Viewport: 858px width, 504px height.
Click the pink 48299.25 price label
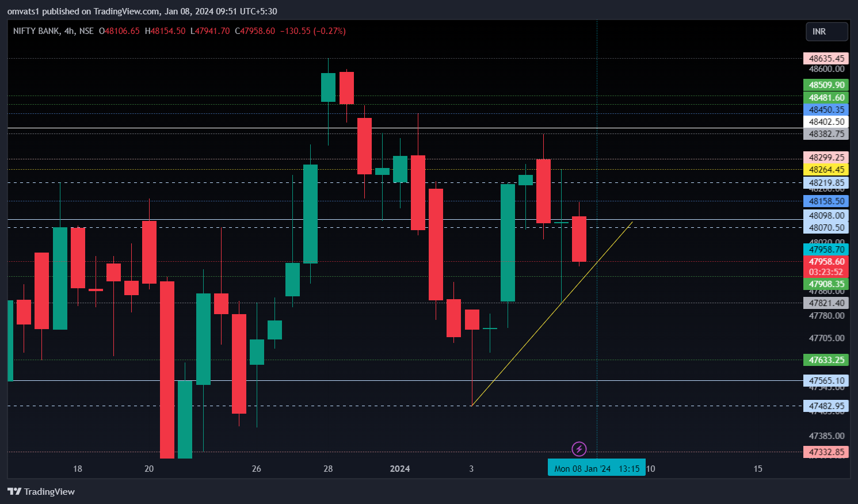[826, 158]
